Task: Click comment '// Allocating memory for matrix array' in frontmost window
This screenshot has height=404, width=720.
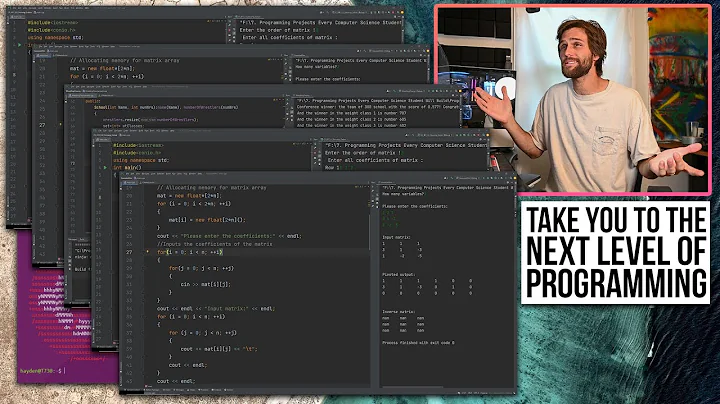Action: pos(212,188)
